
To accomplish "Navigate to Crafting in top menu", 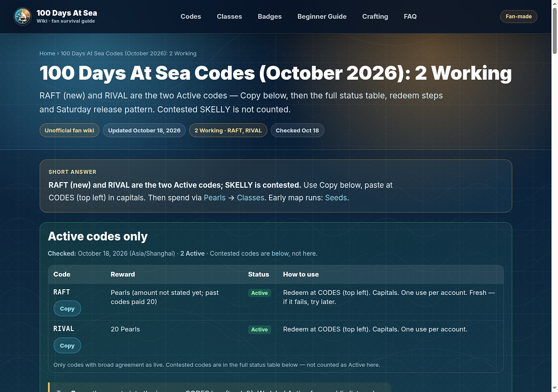I will 375,17.
